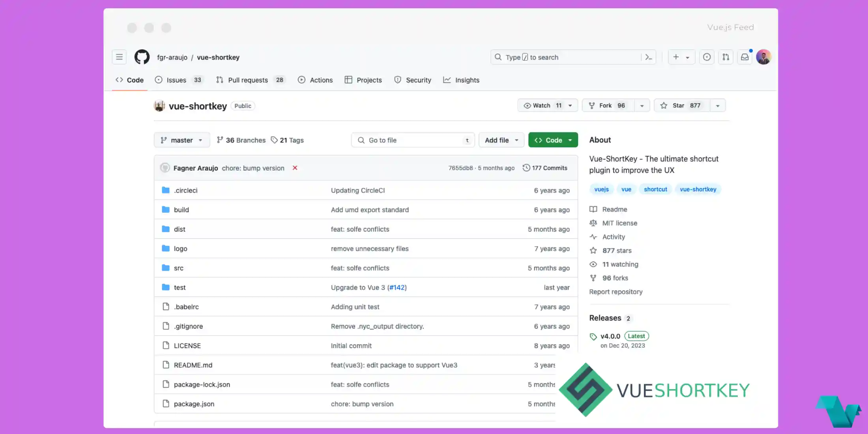Image resolution: width=868 pixels, height=434 pixels.
Task: Click Report repository link
Action: point(616,292)
